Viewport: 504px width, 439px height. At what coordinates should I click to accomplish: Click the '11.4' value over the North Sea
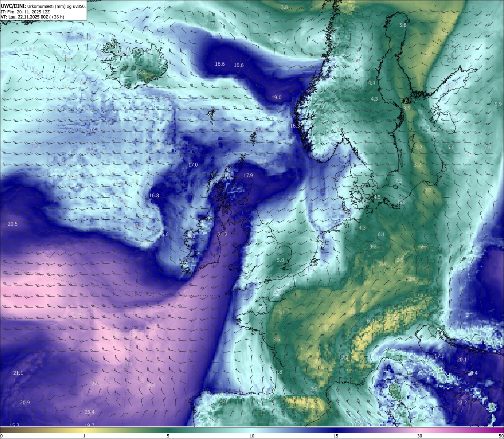coord(261,161)
